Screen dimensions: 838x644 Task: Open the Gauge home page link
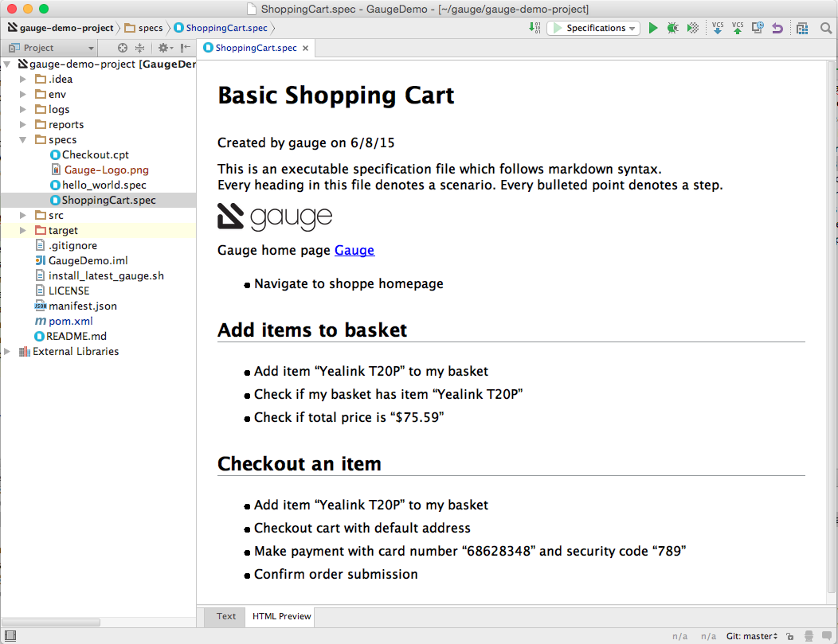tap(354, 250)
